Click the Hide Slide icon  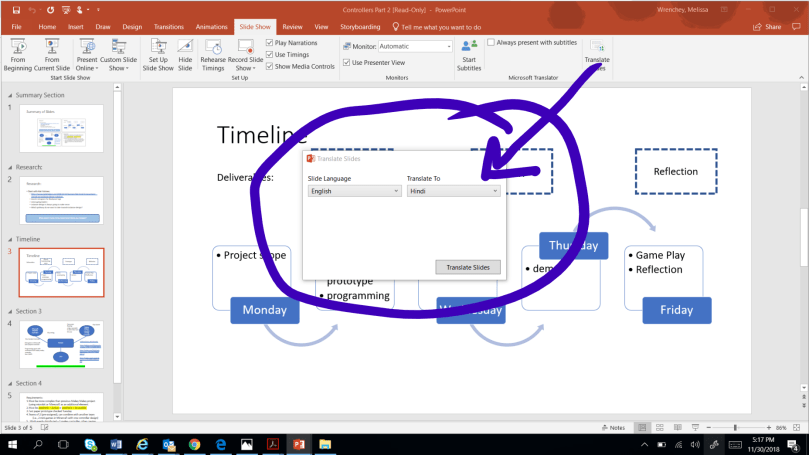[x=185, y=54]
